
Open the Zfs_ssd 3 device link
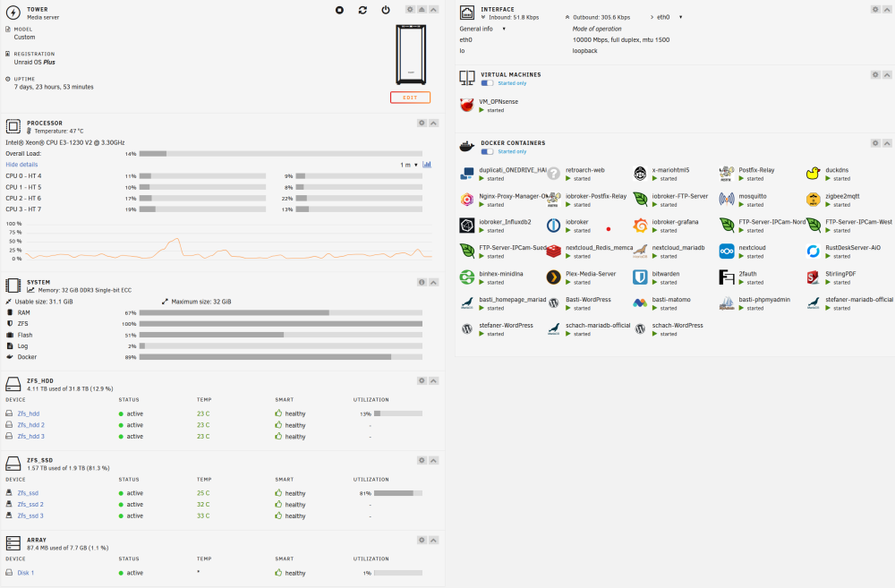pyautogui.click(x=30, y=516)
